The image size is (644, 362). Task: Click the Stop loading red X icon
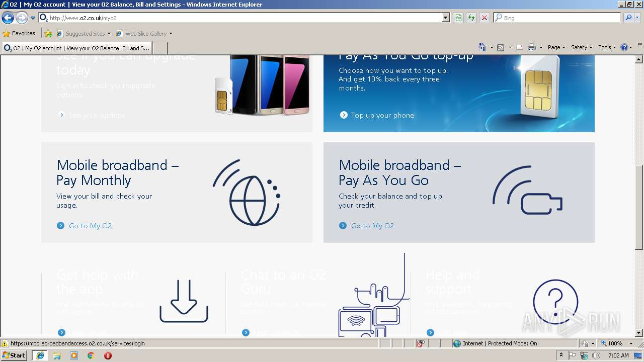point(485,18)
